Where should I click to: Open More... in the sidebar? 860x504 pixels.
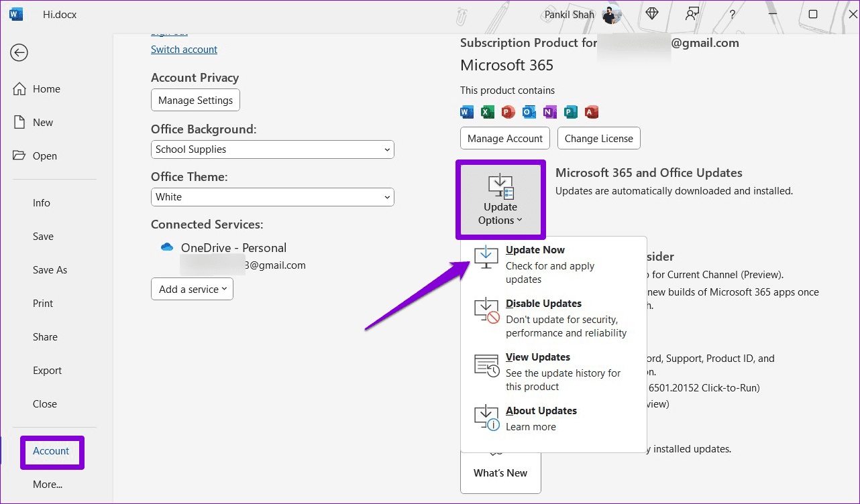(x=48, y=484)
